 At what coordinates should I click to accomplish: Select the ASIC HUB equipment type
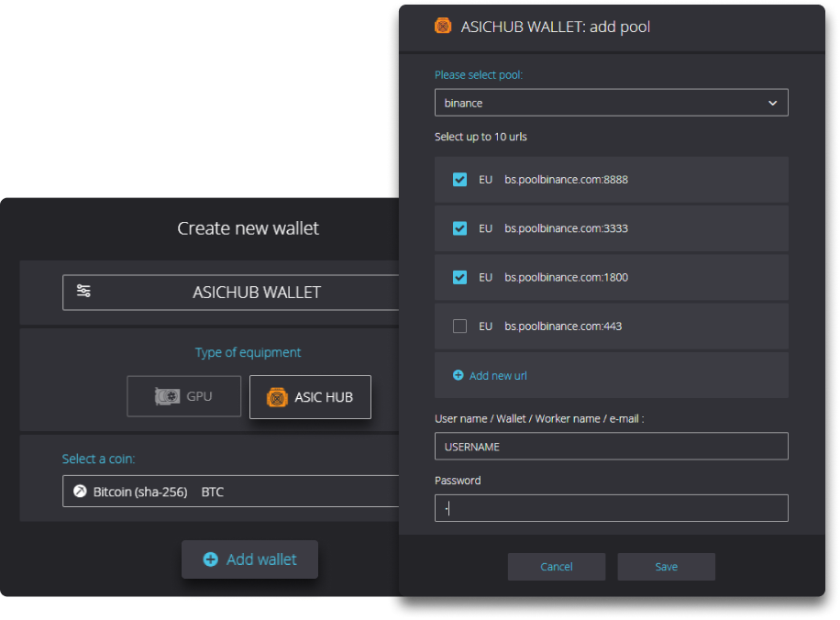tap(310, 397)
